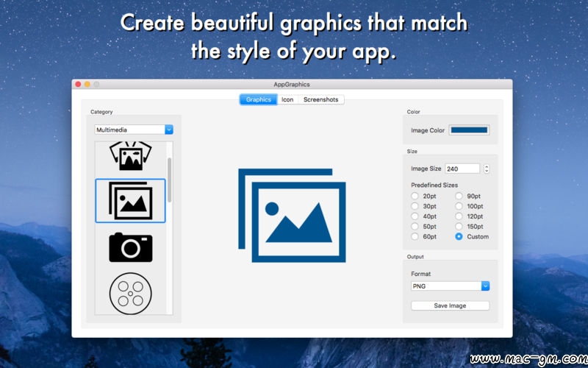Screen dimensions: 588x368
Task: Select the 20pt predefined size
Action: (x=415, y=197)
